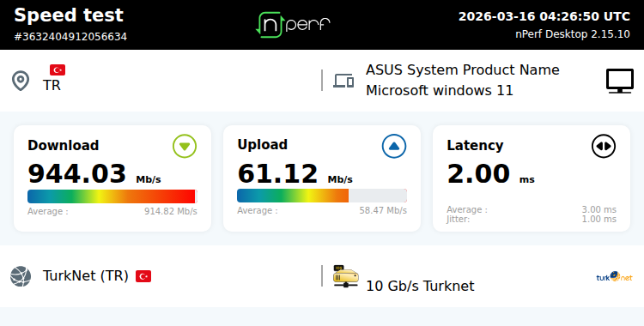Click the test ID #3632404912056634
The height and width of the screenshot is (326, 644).
70,37
